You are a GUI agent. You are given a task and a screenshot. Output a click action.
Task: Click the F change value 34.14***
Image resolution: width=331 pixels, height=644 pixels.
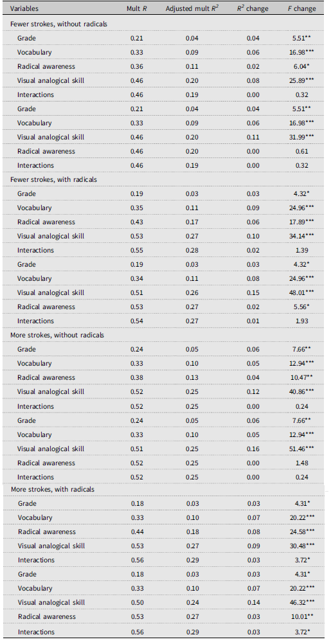[x=302, y=236]
